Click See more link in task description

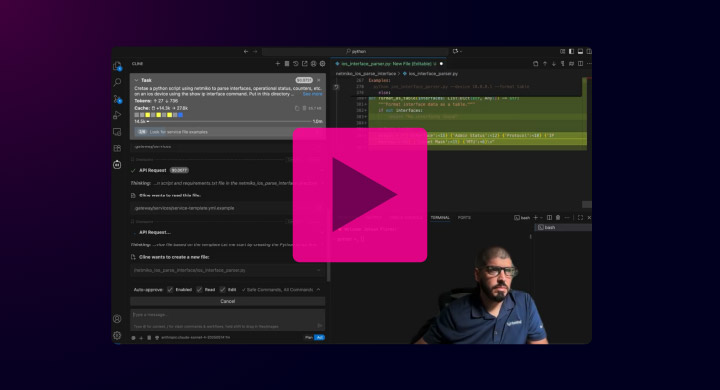(312, 94)
